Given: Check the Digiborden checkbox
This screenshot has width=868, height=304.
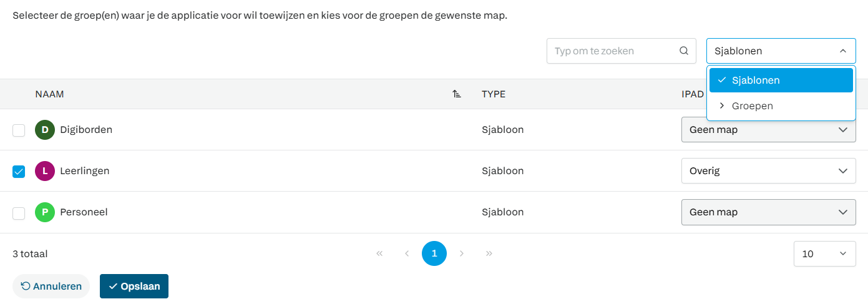Looking at the screenshot, I should point(19,130).
